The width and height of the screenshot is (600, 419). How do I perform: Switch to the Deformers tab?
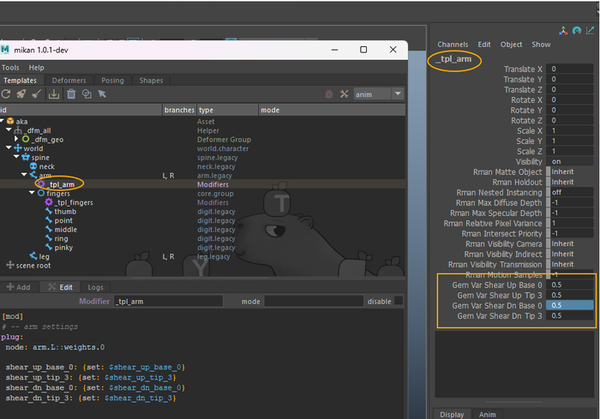click(x=69, y=80)
